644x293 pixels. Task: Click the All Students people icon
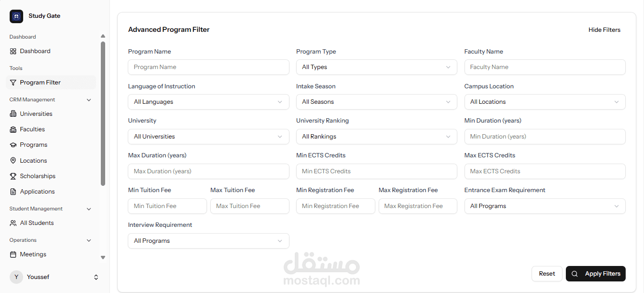13,223
